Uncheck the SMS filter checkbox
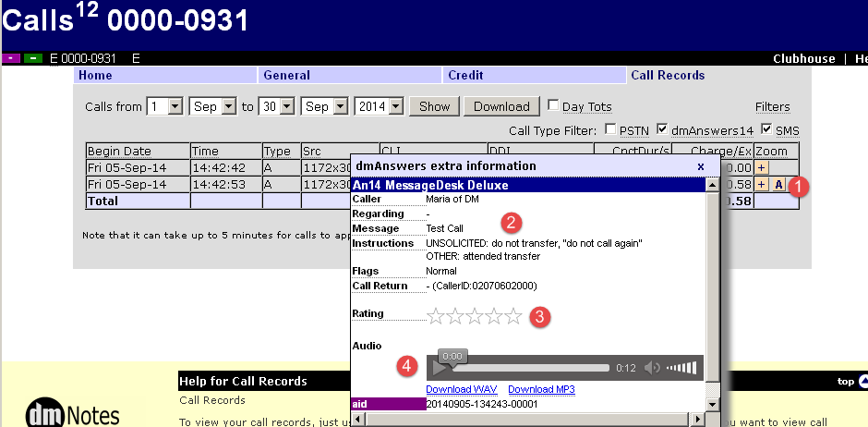Screen dimensions: 868x427 click(766, 129)
